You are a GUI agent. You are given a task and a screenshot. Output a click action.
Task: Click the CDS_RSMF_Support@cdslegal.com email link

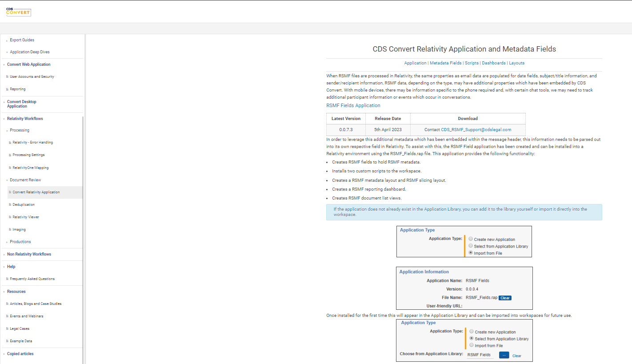tap(476, 130)
